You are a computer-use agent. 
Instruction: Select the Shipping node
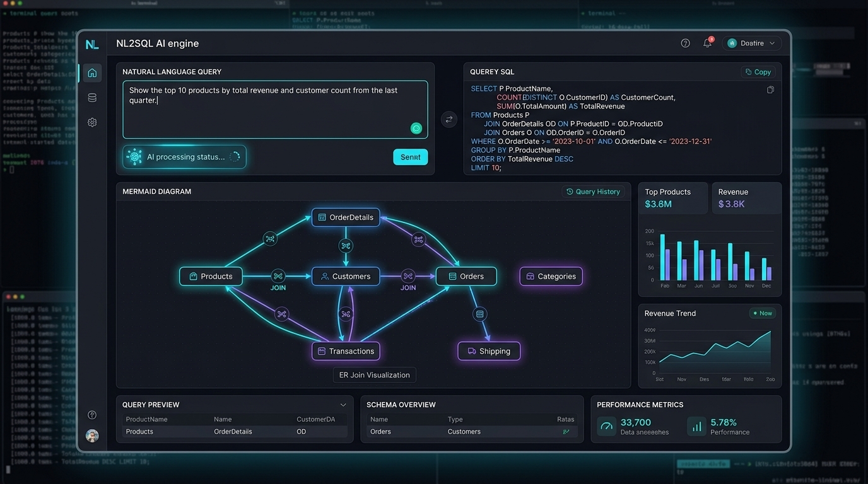[489, 351]
